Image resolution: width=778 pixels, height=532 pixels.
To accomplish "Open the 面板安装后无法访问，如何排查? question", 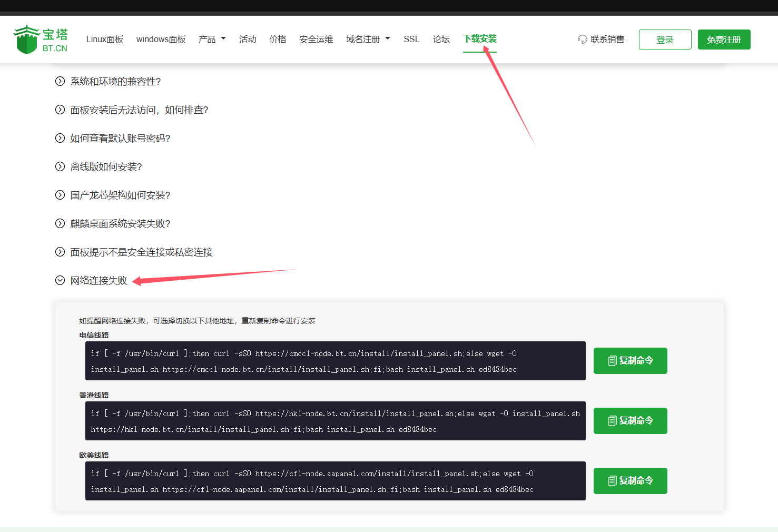I will coord(140,110).
